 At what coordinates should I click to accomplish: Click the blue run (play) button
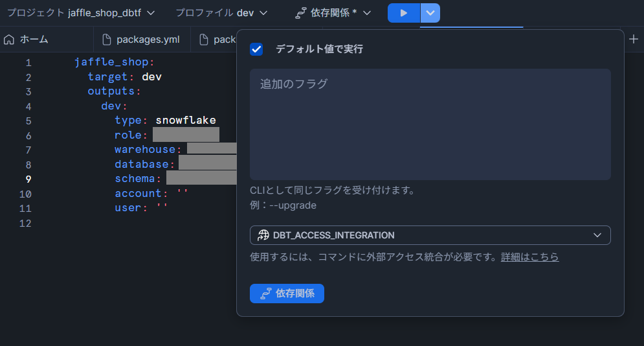click(403, 13)
